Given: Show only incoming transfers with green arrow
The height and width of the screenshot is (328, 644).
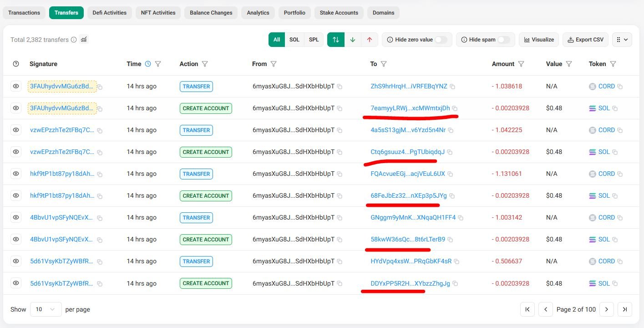Looking at the screenshot, I should [353, 40].
